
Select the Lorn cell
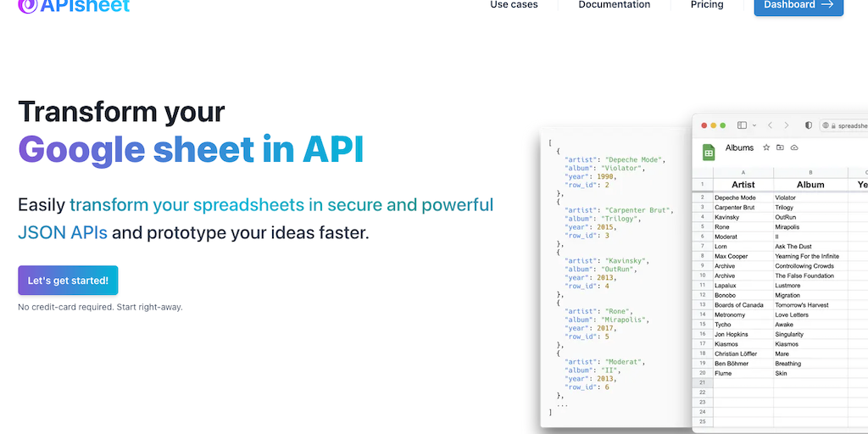[x=743, y=247]
